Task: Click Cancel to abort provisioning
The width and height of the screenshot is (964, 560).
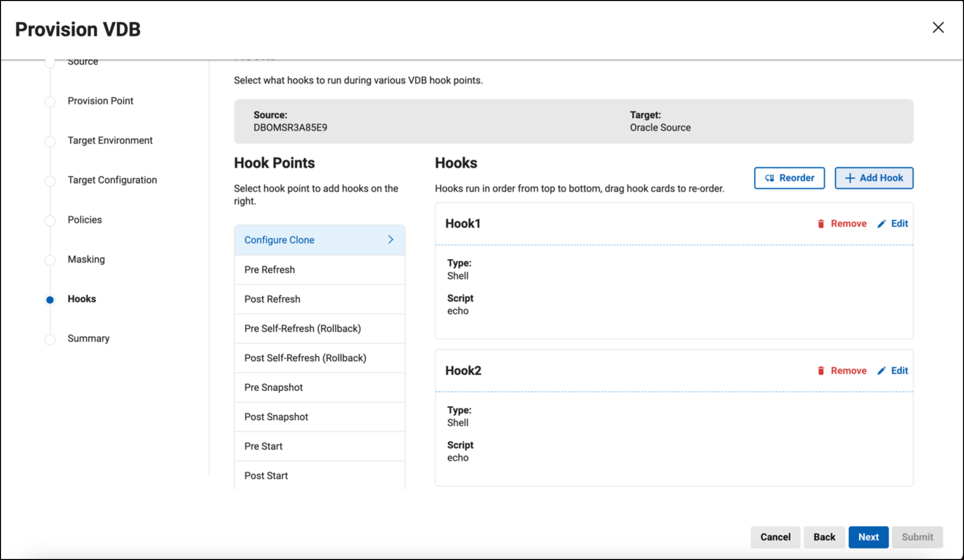Action: click(775, 537)
